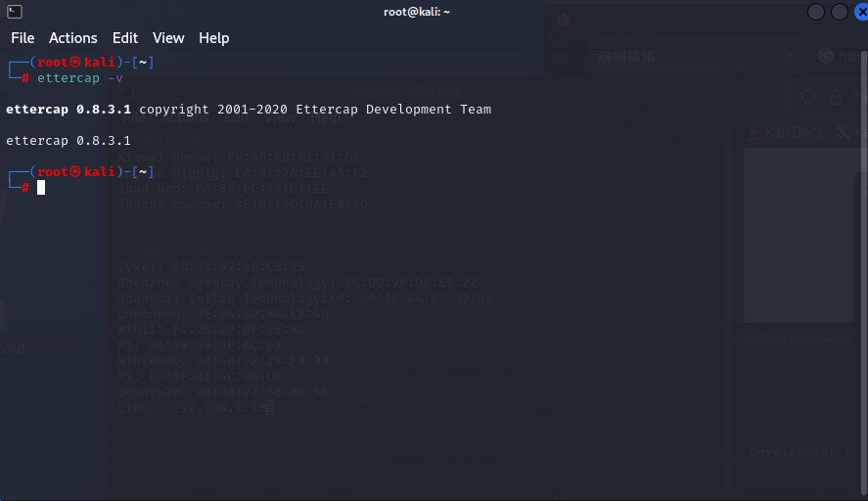Click the background browser tab with Chinese title
Viewport: 868px width, 501px height.
[698, 57]
